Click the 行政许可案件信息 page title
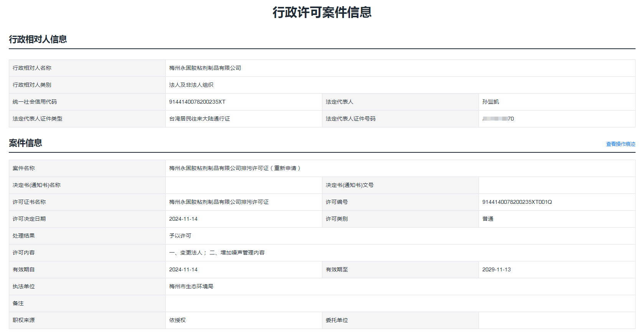The image size is (644, 332). tap(322, 12)
